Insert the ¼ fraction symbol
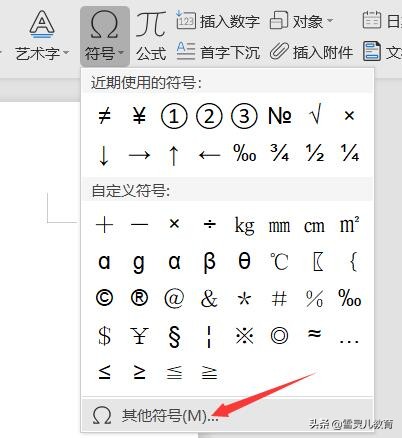Viewport: 402px width, 438px height. click(x=349, y=153)
